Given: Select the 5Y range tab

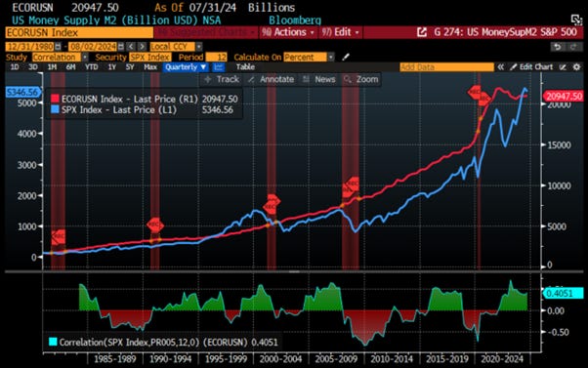Looking at the screenshot, I should click(x=130, y=67).
